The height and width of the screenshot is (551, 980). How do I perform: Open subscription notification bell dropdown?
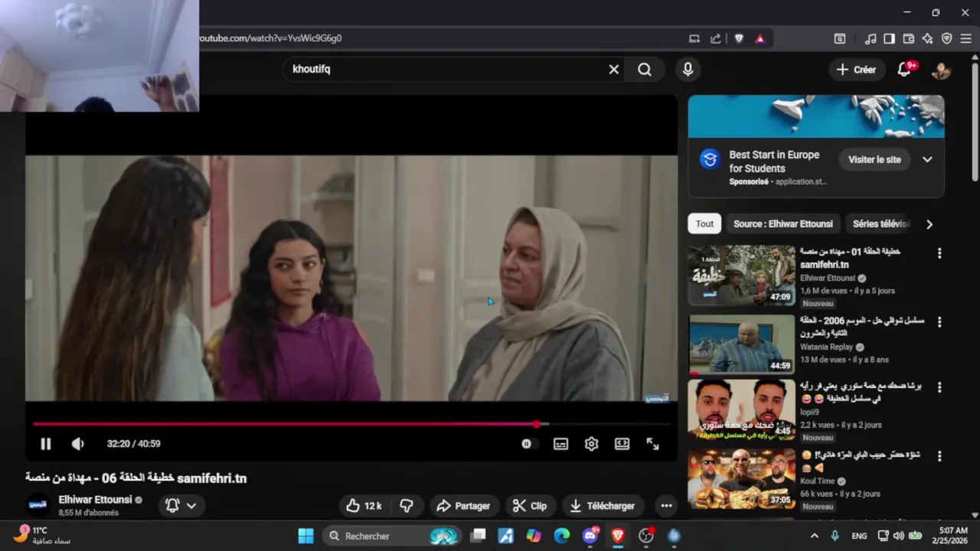[x=181, y=506]
